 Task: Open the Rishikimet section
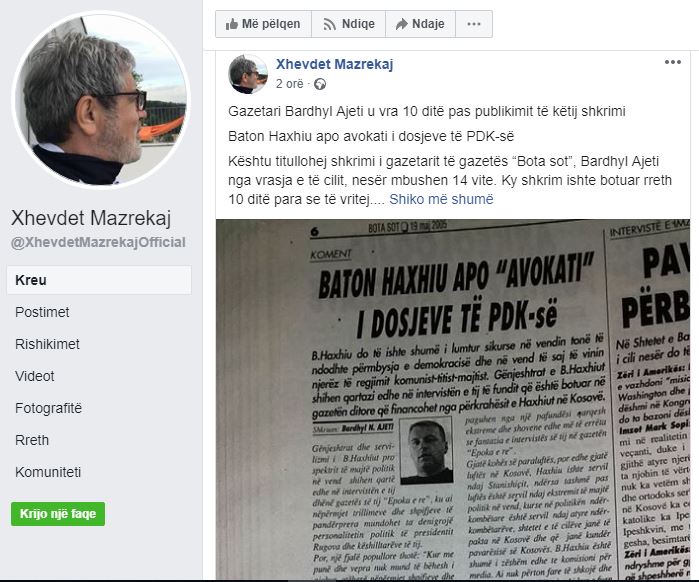point(47,344)
